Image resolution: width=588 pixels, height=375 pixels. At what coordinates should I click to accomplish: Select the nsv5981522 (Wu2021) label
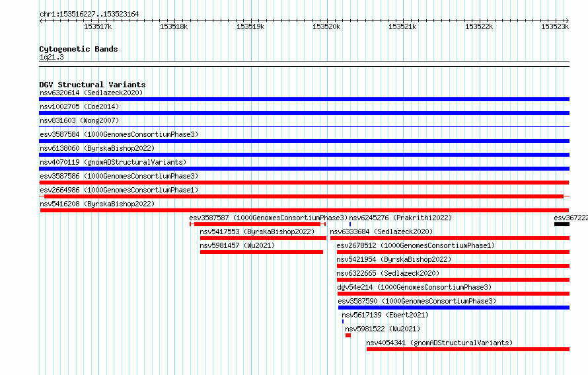(x=383, y=329)
